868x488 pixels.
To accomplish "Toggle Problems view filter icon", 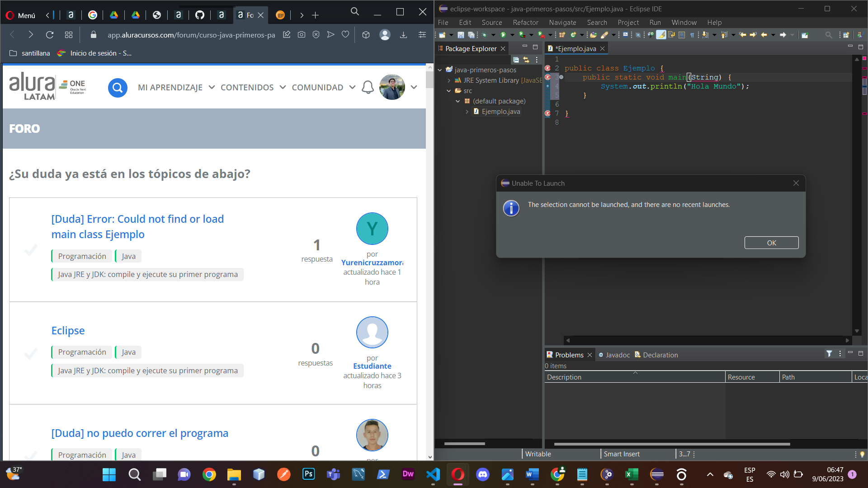I will (829, 354).
